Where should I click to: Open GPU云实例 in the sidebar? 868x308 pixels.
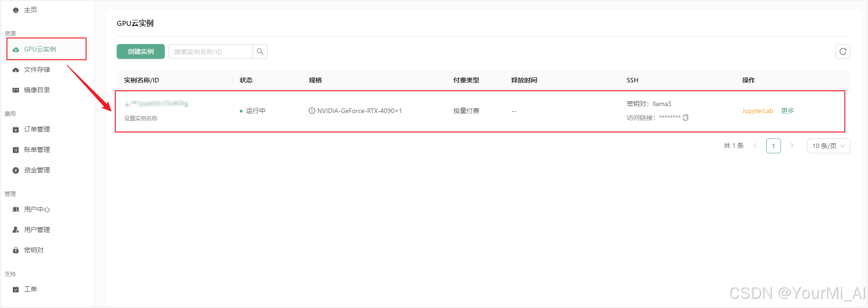click(x=40, y=49)
